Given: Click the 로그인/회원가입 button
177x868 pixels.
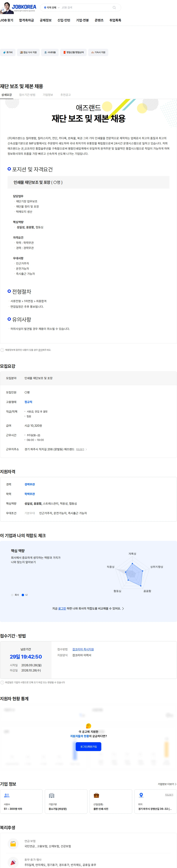Looking at the screenshot, I should (x=88, y=747).
